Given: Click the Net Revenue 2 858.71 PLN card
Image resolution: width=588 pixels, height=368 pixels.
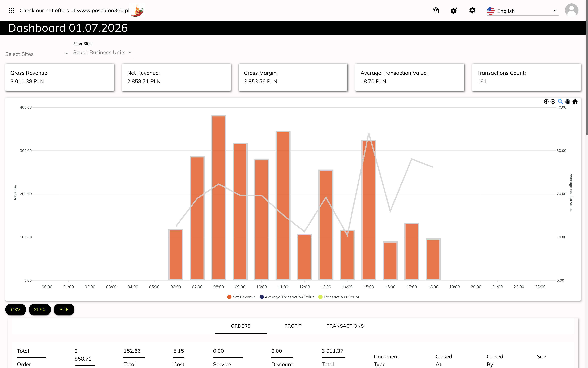Looking at the screenshot, I should click(x=176, y=77).
